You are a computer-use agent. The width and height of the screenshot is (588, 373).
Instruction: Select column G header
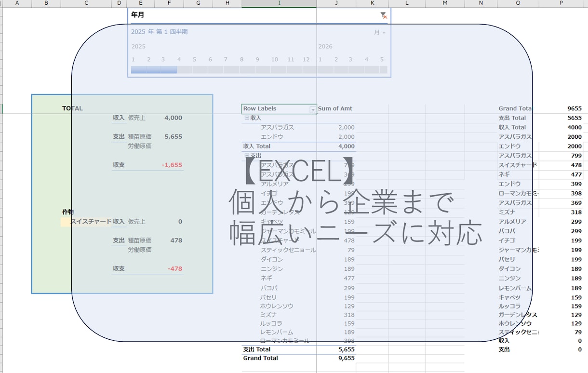coord(199,3)
